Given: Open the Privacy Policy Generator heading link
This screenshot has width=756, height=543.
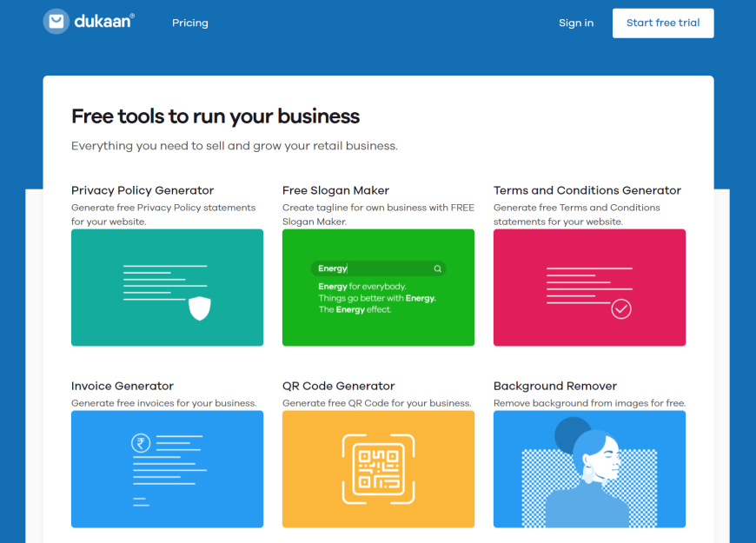Looking at the screenshot, I should 143,190.
